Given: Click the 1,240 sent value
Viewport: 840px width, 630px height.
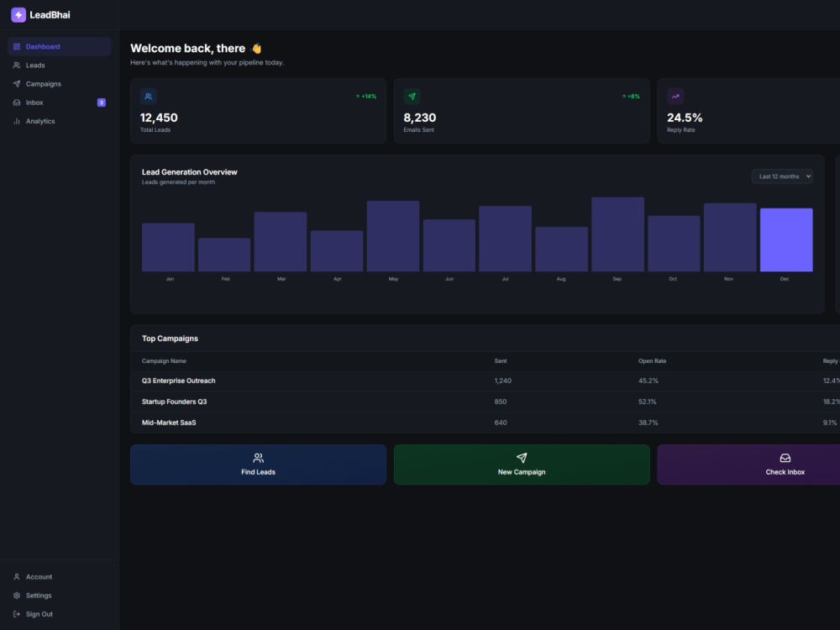Looking at the screenshot, I should click(502, 381).
